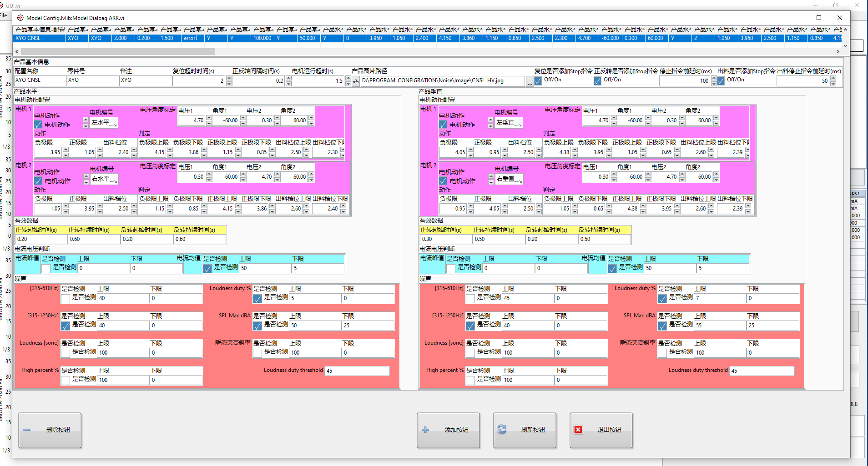
Task: Click the horizontal Loudness duty threshold input field
Action: coord(357,371)
